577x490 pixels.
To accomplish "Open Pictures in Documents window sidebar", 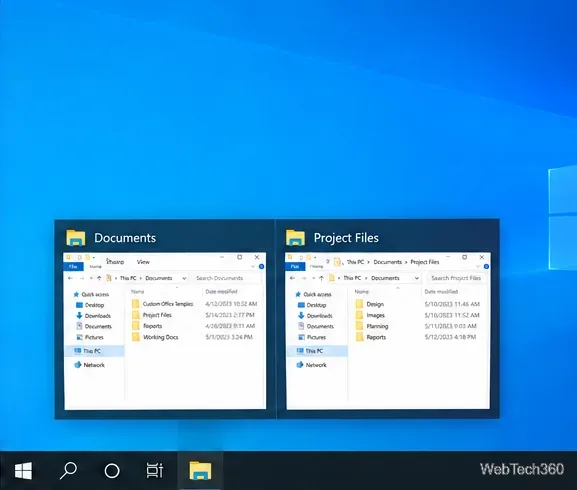I will (90, 337).
